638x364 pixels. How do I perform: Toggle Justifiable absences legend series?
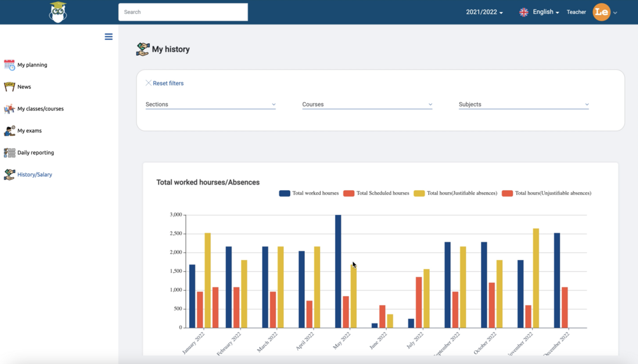[455, 193]
